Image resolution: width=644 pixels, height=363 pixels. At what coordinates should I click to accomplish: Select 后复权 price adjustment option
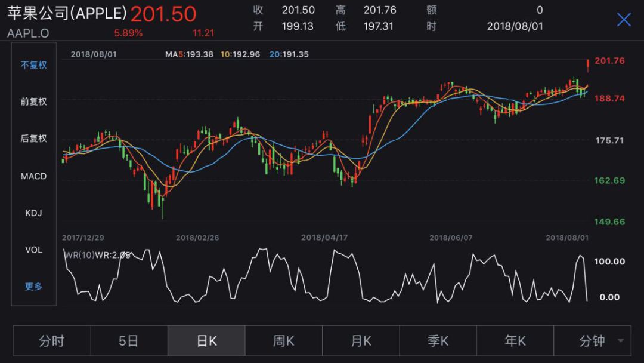(x=34, y=139)
